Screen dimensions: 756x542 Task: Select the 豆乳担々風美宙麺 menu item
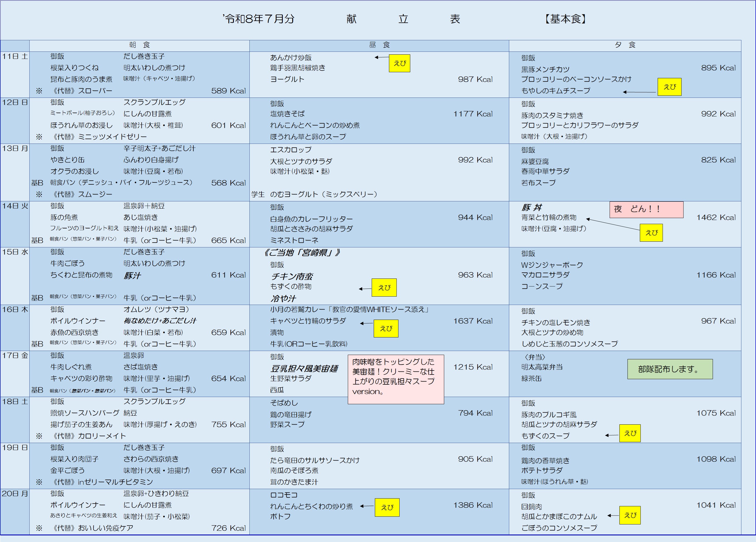coord(304,368)
